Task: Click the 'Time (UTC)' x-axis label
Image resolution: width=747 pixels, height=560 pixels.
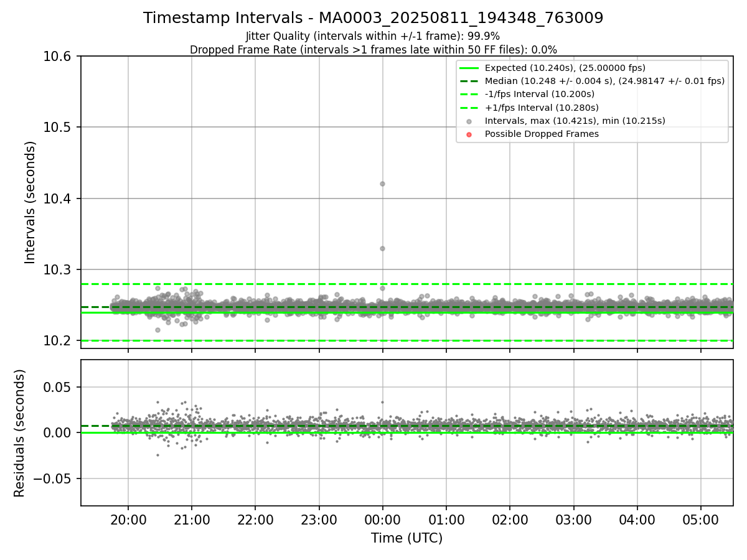Action: (406, 538)
